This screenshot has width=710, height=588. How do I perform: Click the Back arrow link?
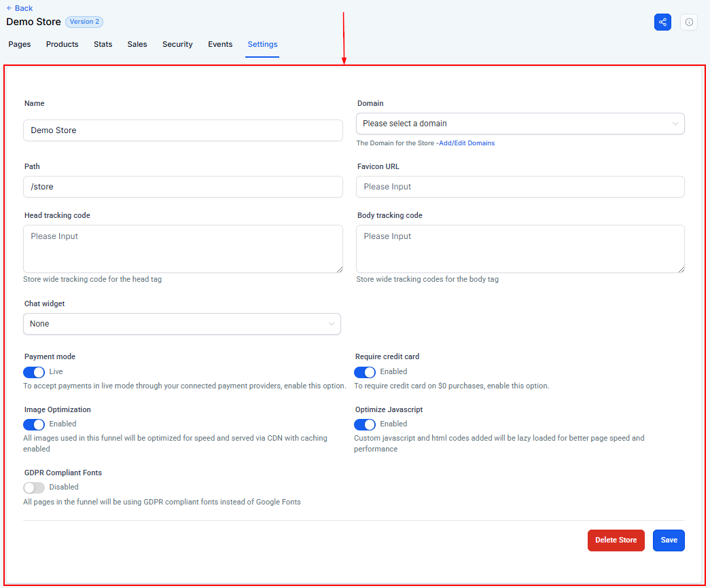pyautogui.click(x=20, y=8)
